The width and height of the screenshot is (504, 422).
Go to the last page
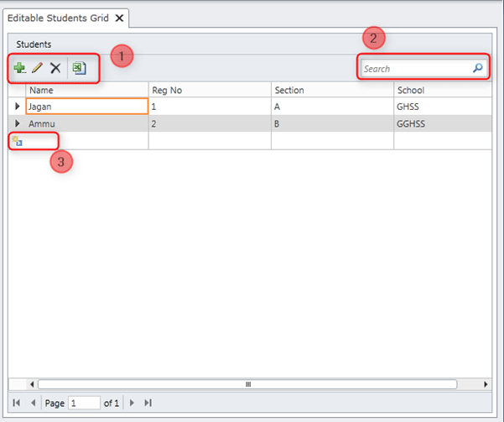pyautogui.click(x=148, y=403)
